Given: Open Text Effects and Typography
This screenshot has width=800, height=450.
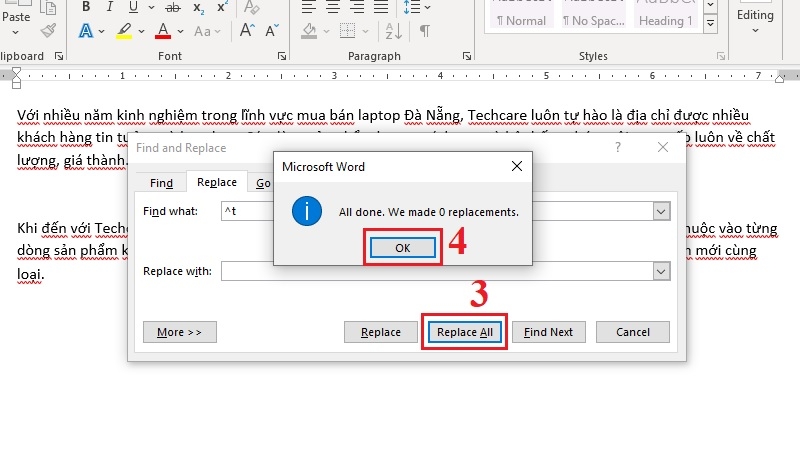Looking at the screenshot, I should (86, 31).
